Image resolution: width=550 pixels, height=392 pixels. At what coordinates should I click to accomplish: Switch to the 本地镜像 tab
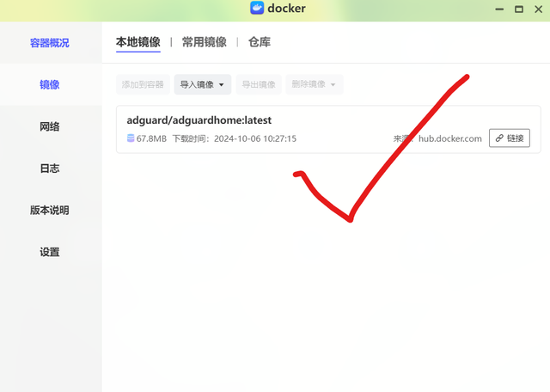(138, 42)
